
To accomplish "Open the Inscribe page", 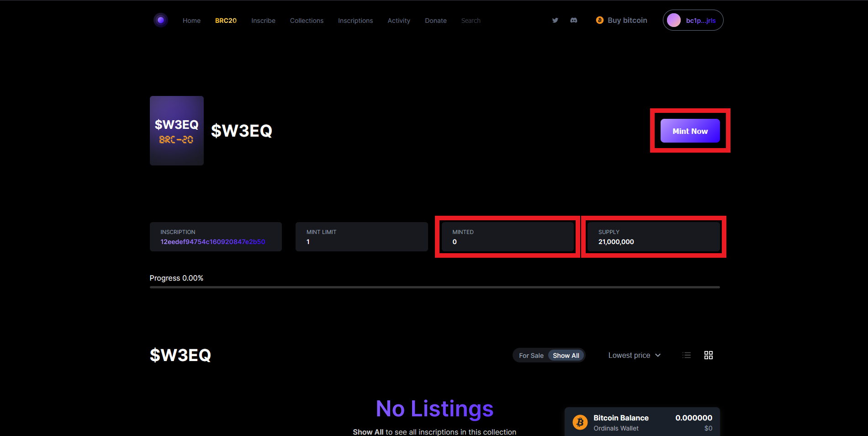I will (263, 21).
